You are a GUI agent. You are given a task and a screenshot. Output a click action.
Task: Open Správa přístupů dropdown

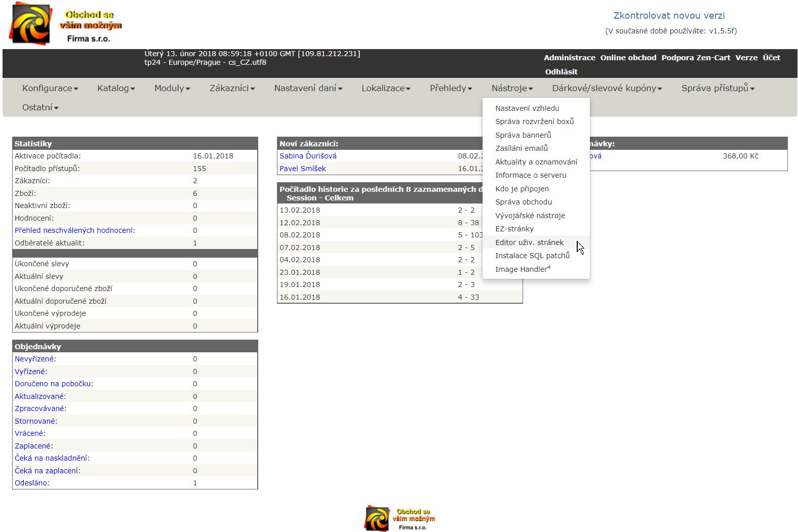(x=717, y=88)
